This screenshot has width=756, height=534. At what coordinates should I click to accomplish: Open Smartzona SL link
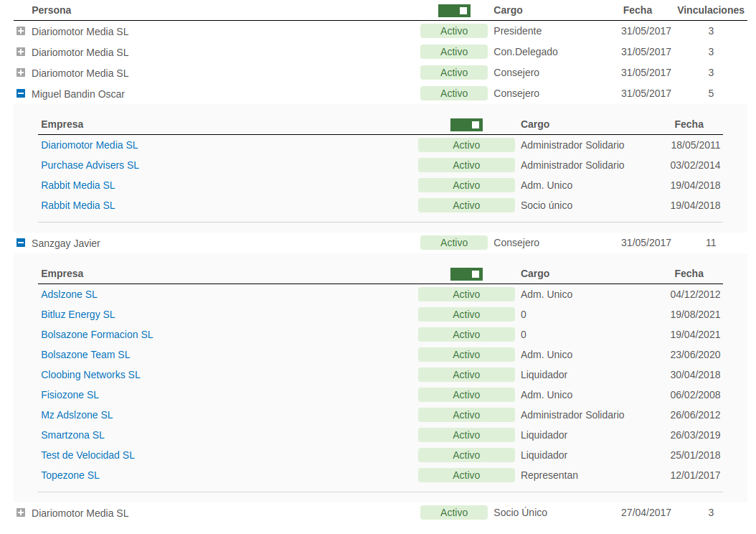pos(72,435)
